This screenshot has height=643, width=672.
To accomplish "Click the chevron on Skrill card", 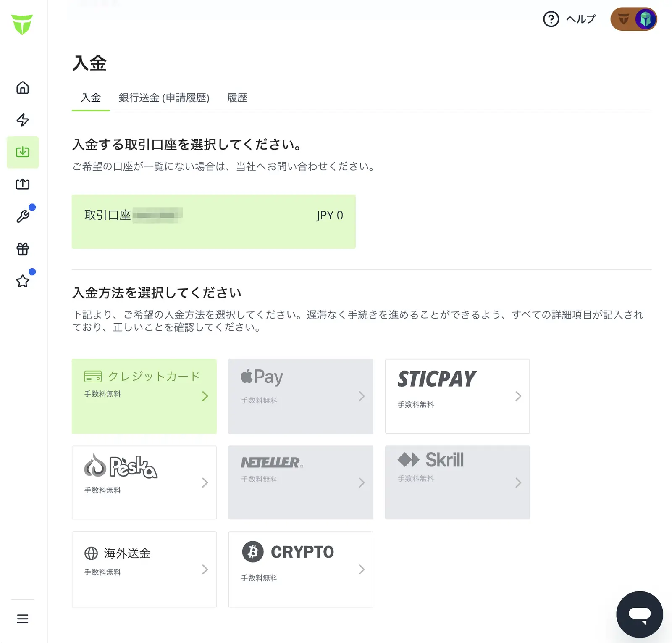I will point(518,482).
